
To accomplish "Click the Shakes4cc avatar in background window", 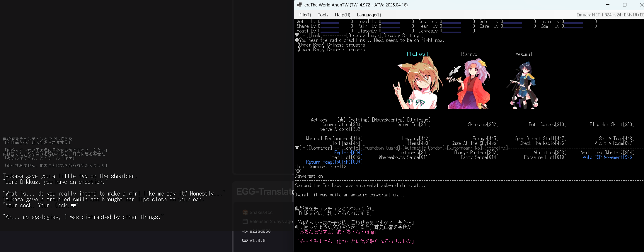I will click(245, 212).
